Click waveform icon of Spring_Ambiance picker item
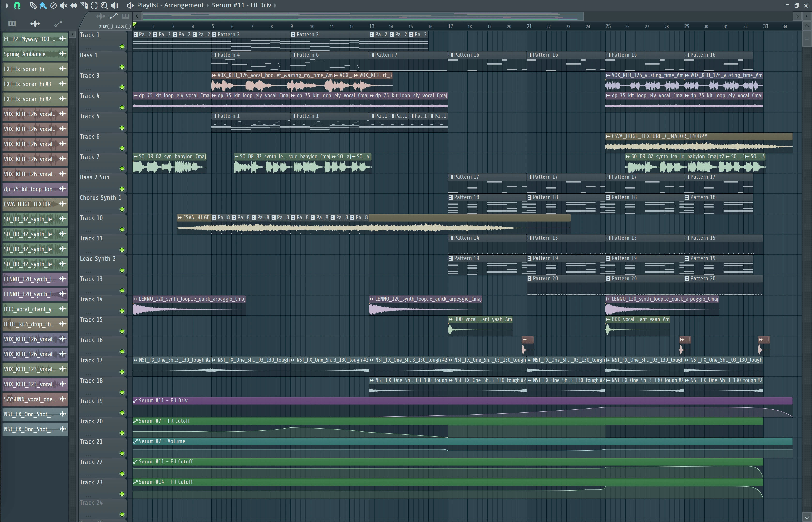The image size is (812, 522). 63,54
